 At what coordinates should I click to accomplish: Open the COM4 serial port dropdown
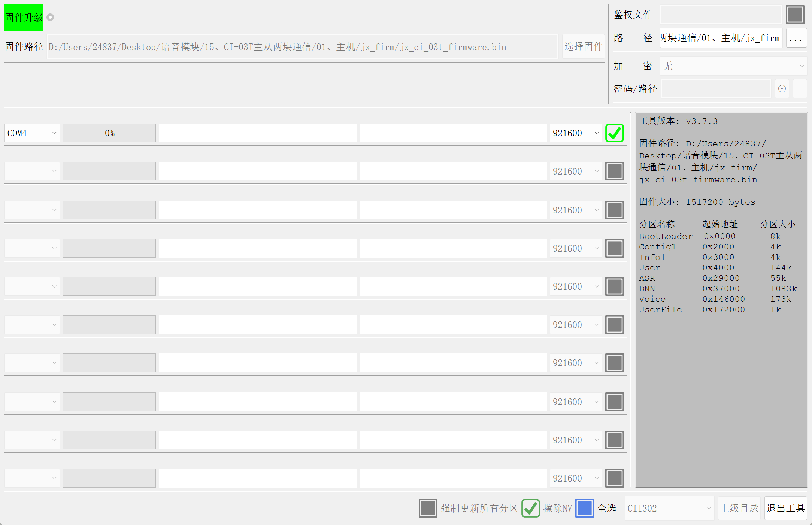[32, 133]
